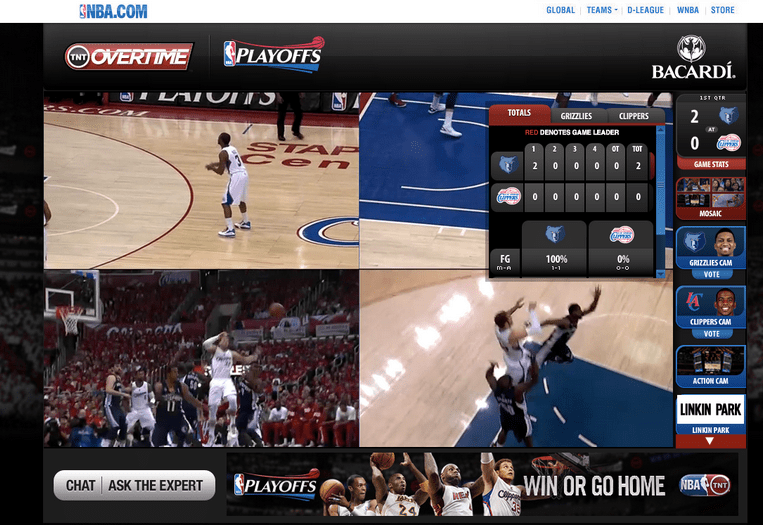The height and width of the screenshot is (525, 763).
Task: Select Grizzlies logo in quarter score row
Action: (507, 165)
